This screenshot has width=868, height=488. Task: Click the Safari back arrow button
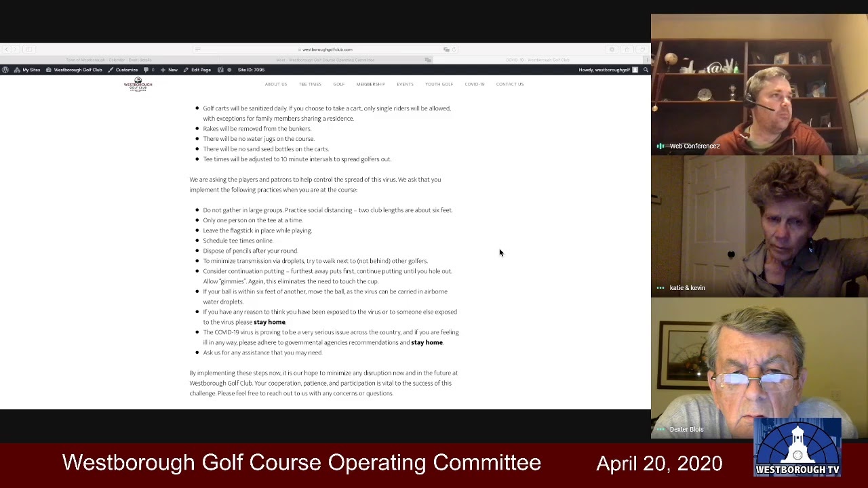pos(6,49)
